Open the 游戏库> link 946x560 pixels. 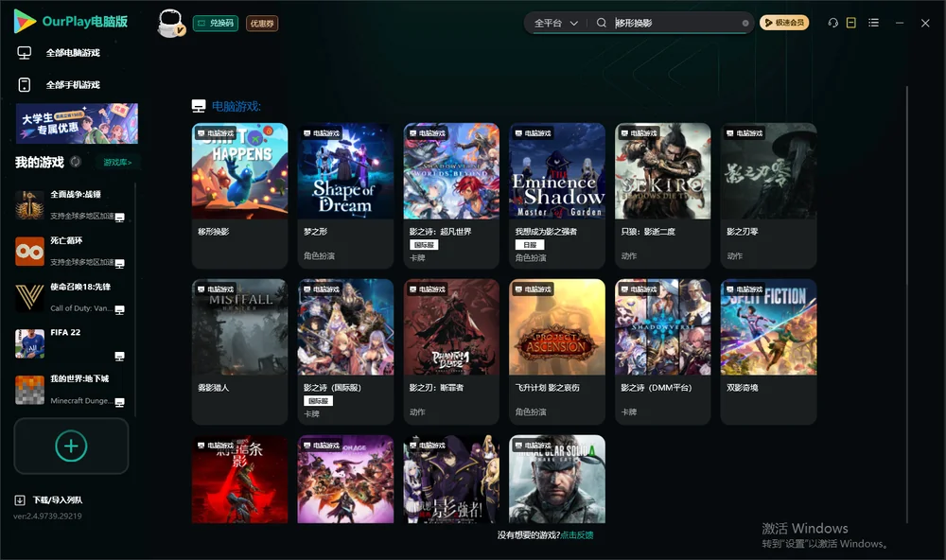117,163
